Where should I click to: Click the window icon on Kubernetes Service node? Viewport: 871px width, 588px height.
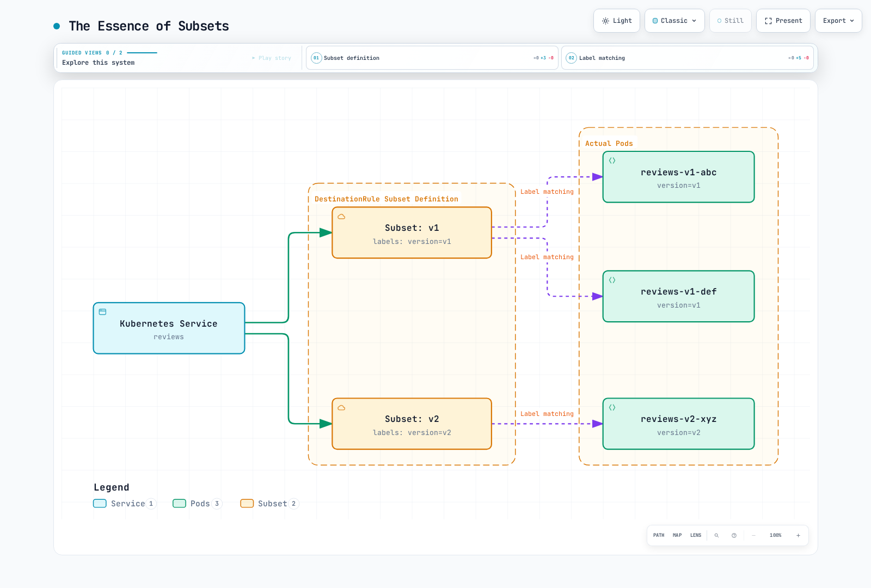(x=102, y=312)
